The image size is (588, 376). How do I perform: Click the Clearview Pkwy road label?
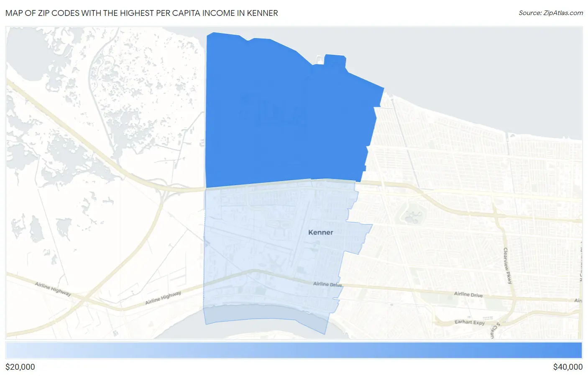[508, 266]
